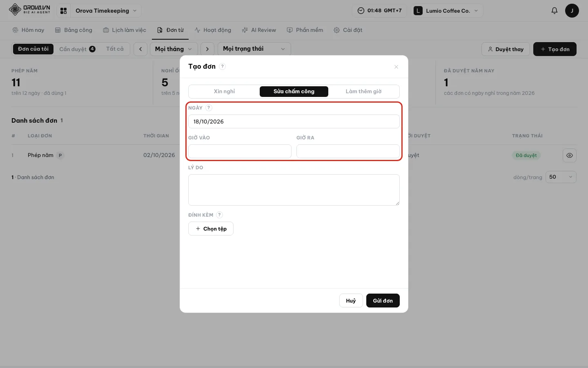
Task: Open the Bảng công tab
Action: click(x=73, y=30)
